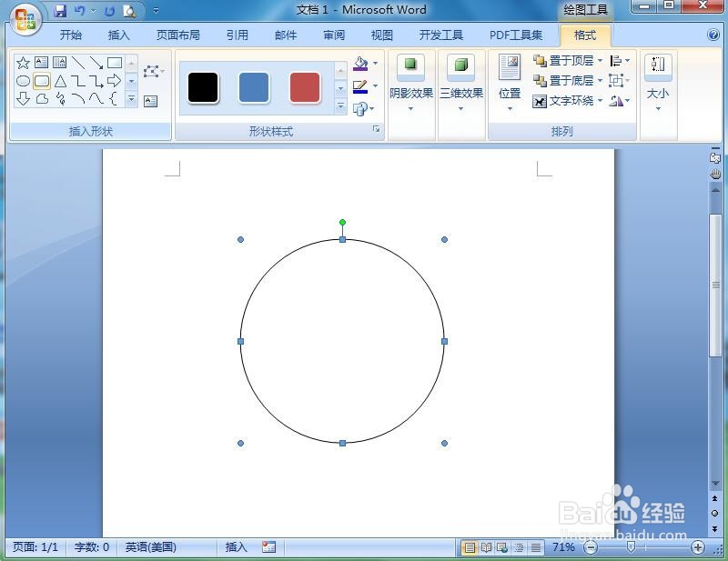Switch to full screen reading view
This screenshot has width=728, height=561.
[486, 547]
